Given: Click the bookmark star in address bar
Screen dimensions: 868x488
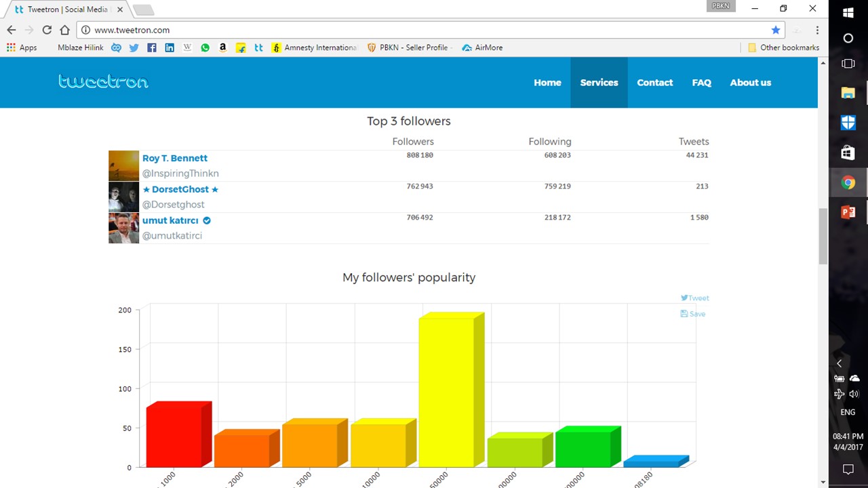Looking at the screenshot, I should [776, 30].
